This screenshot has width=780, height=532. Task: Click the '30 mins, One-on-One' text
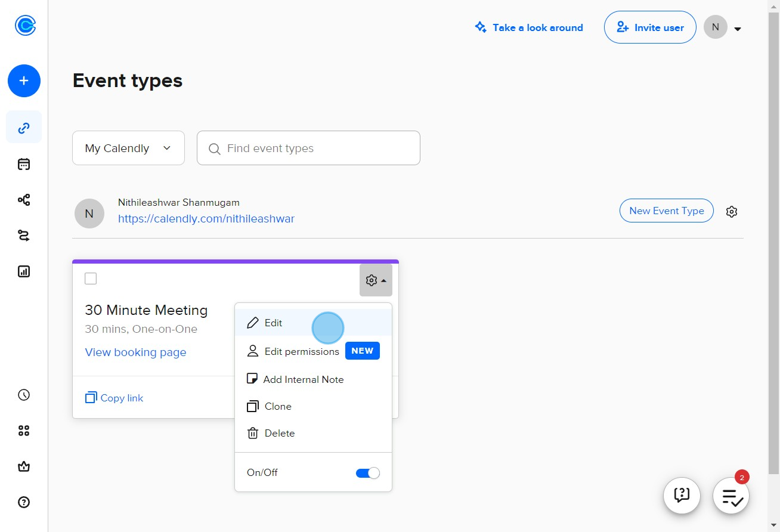[x=141, y=329]
